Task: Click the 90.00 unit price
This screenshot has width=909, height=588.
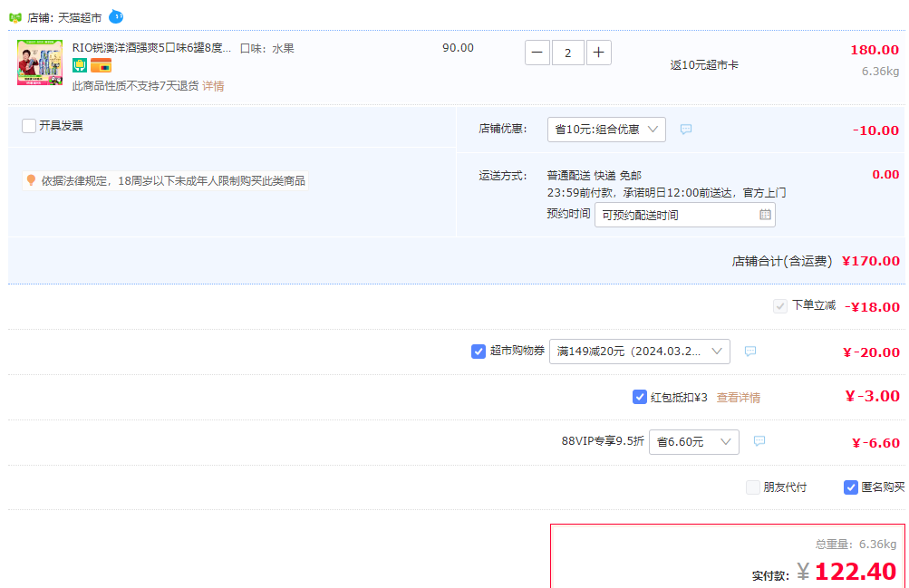Action: [x=458, y=48]
